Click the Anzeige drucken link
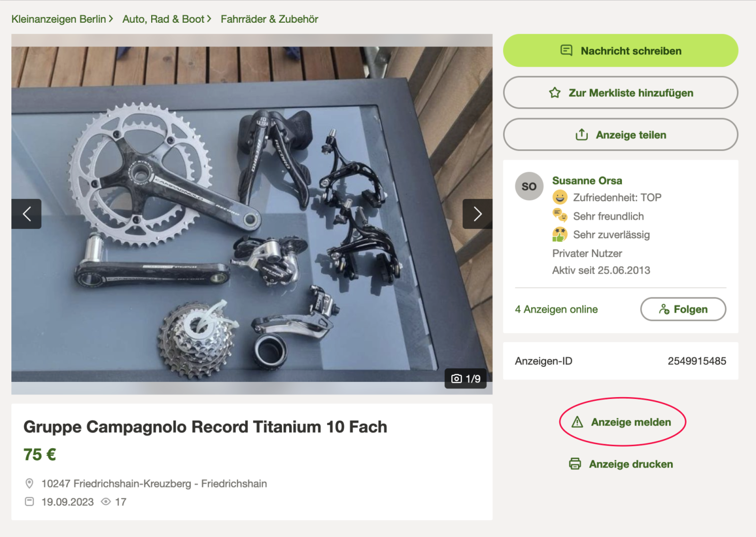Screen dimensions: 756x537 click(630, 464)
